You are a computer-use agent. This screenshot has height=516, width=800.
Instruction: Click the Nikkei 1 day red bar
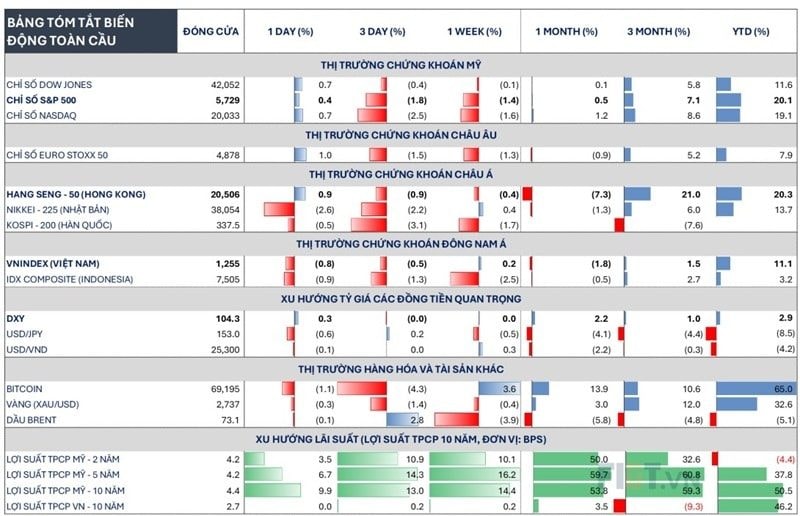(x=279, y=210)
